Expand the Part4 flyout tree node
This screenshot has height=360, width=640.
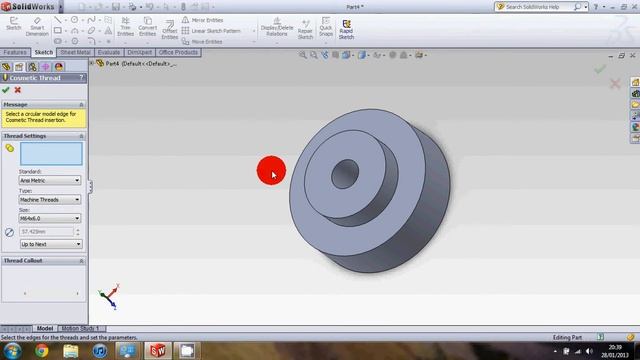pyautogui.click(x=92, y=63)
